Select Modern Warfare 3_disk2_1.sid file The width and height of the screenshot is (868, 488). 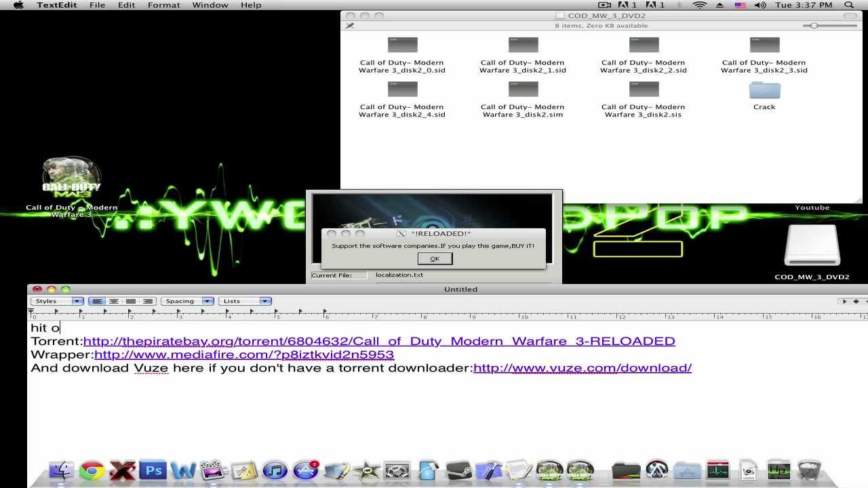[x=523, y=55]
